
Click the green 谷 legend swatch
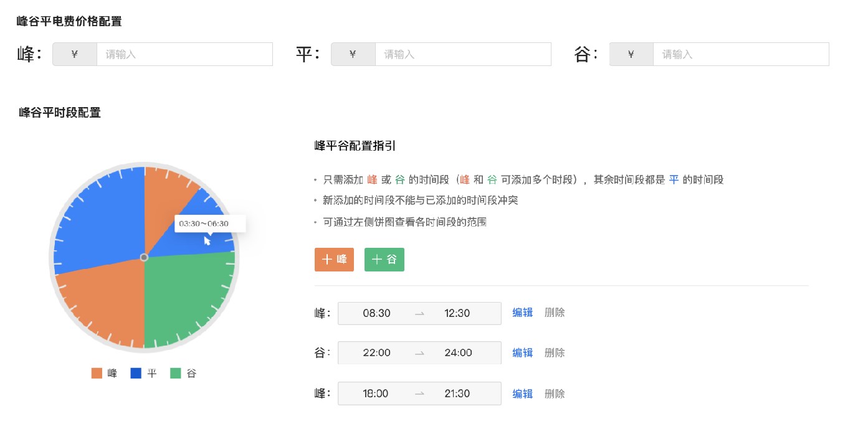coord(176,374)
